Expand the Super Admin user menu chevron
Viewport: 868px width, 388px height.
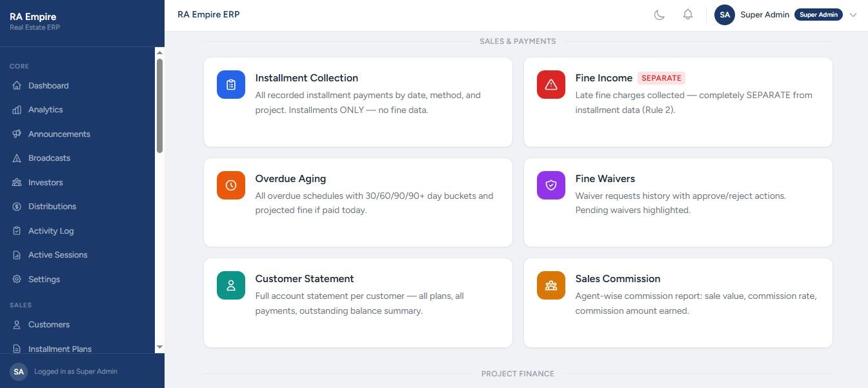pos(853,15)
